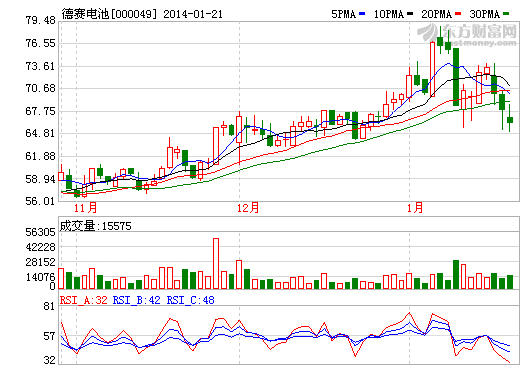Viewport: 520px width, 365px height.
Task: Click the 成交量:15575 volume label
Action: pyautogui.click(x=96, y=226)
